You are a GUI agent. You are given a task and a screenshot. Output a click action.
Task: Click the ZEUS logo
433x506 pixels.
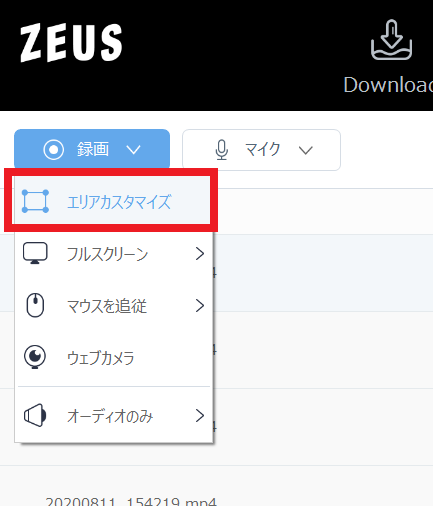[x=71, y=43]
